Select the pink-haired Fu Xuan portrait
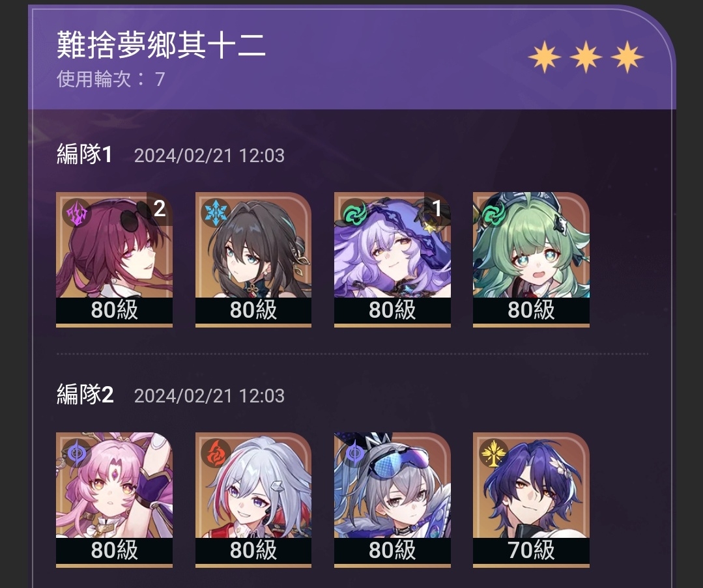 [114, 499]
